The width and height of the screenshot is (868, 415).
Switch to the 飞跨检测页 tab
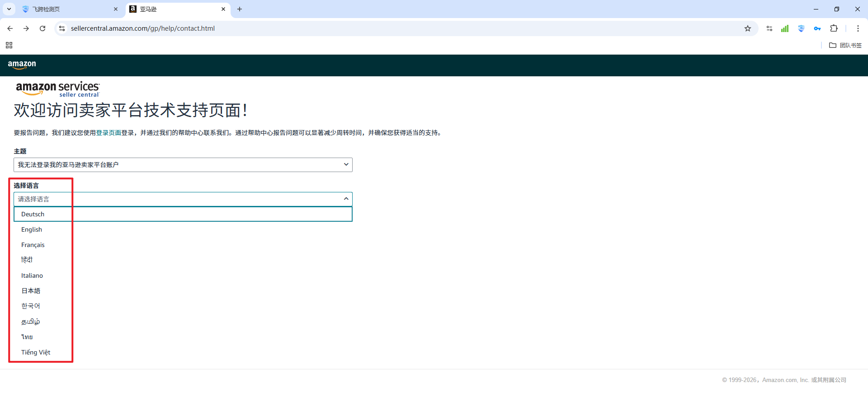(x=70, y=9)
